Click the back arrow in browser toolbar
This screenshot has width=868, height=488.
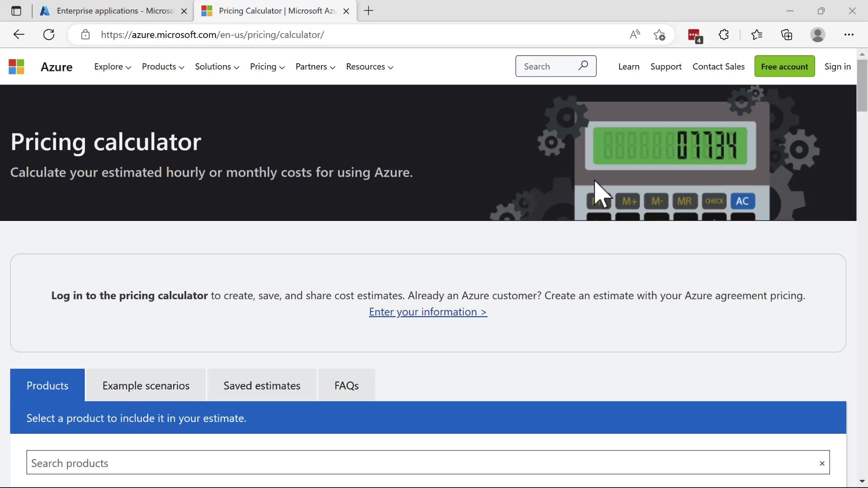tap(19, 35)
